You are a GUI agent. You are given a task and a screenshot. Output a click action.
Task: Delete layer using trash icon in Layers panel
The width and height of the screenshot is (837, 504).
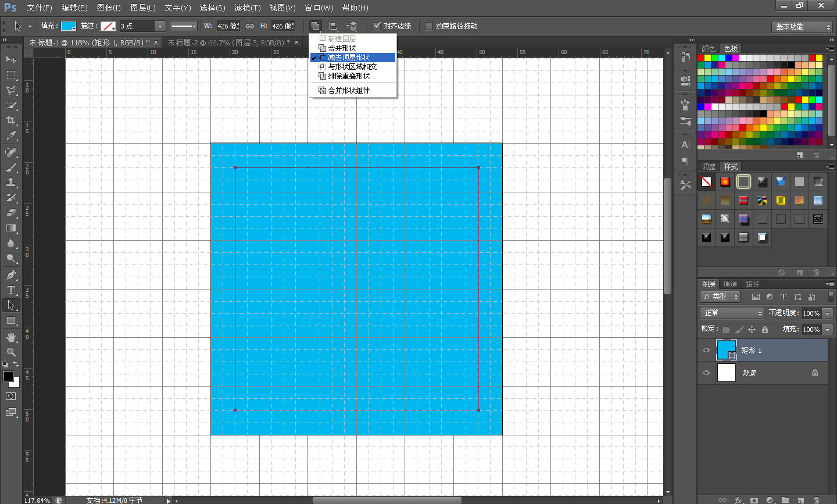(x=816, y=500)
